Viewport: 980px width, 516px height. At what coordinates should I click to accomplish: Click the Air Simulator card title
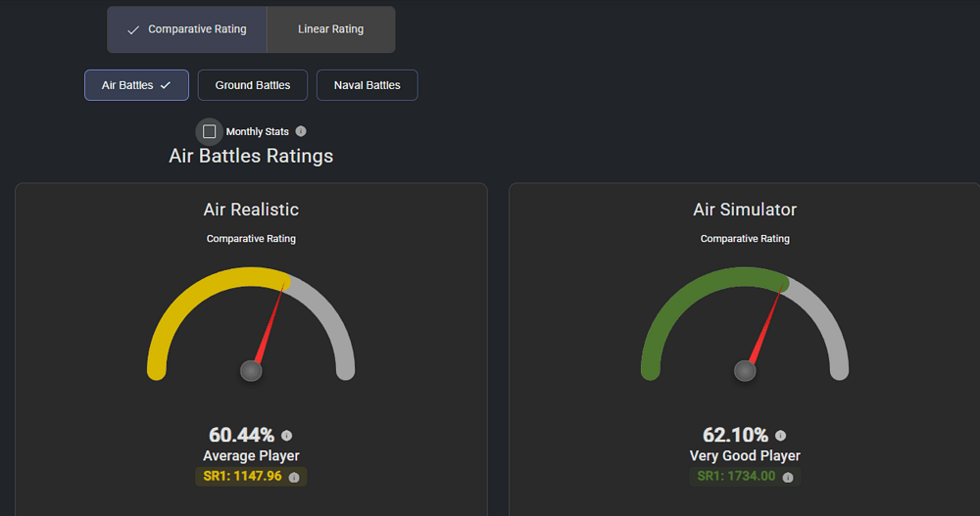point(745,210)
